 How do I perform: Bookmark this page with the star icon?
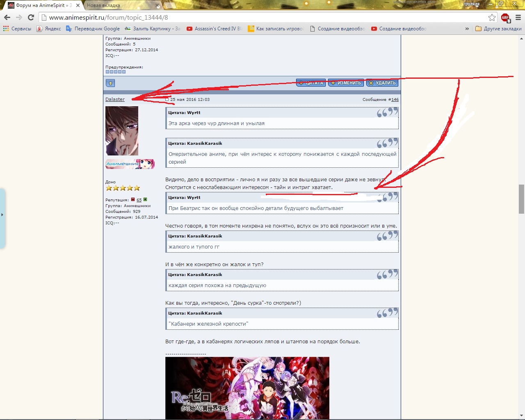coord(492,17)
